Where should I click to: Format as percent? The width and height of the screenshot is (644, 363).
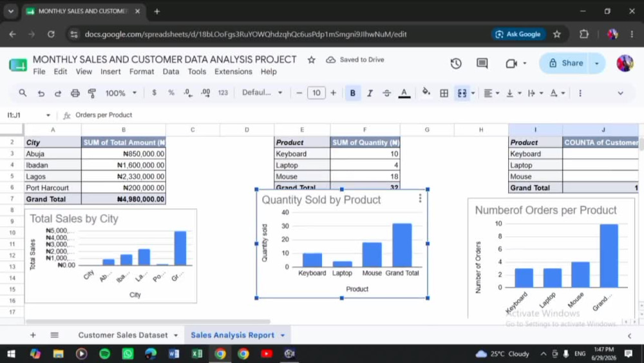pyautogui.click(x=171, y=93)
